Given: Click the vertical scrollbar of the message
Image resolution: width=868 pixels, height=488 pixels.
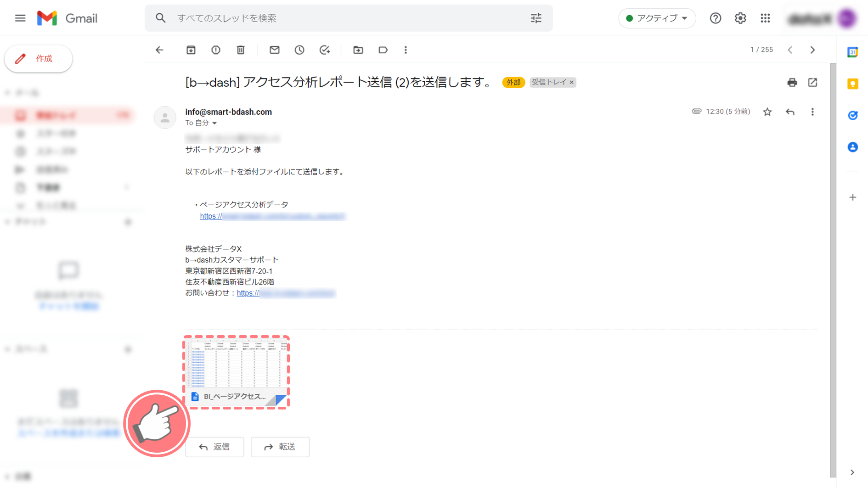Looking at the screenshot, I should [833, 271].
